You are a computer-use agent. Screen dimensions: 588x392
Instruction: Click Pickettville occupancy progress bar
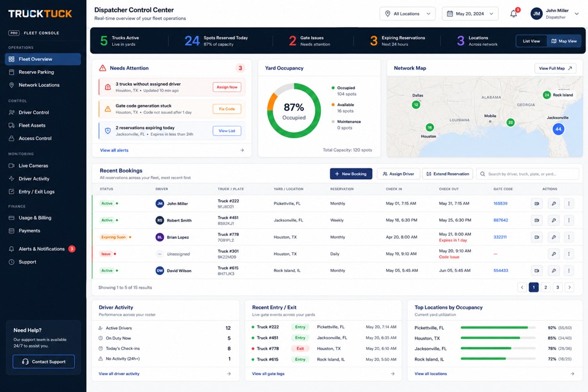click(498, 327)
